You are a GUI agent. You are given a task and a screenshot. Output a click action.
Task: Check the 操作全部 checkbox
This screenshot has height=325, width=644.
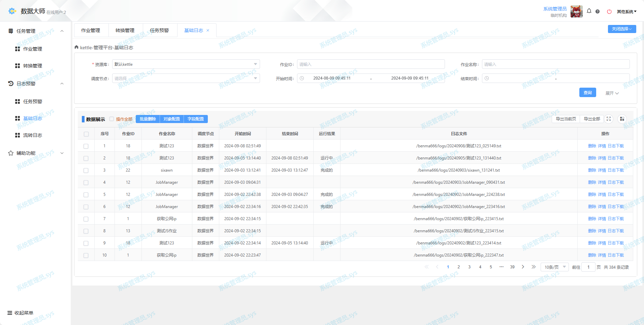111,119
